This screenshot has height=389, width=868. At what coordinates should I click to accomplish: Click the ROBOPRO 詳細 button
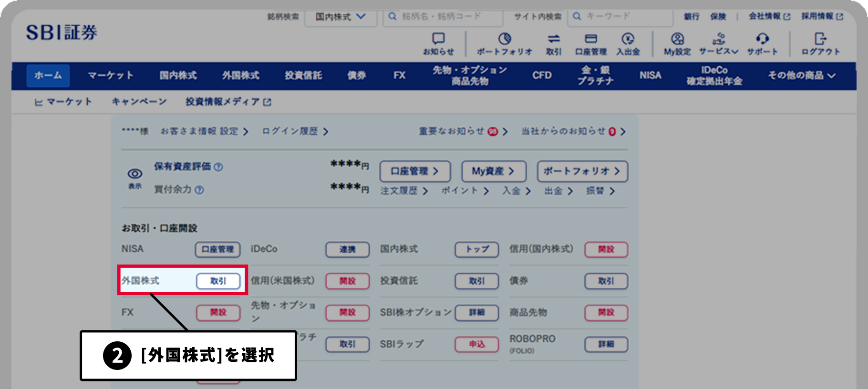coord(606,344)
